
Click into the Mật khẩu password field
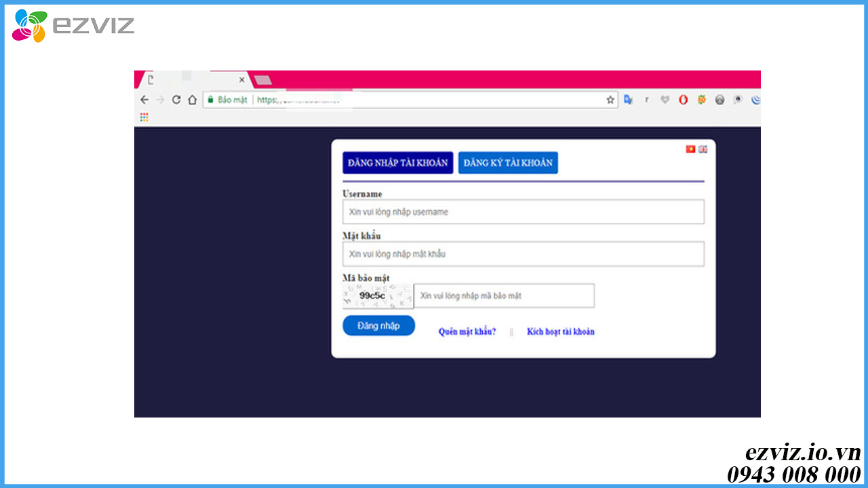point(523,254)
